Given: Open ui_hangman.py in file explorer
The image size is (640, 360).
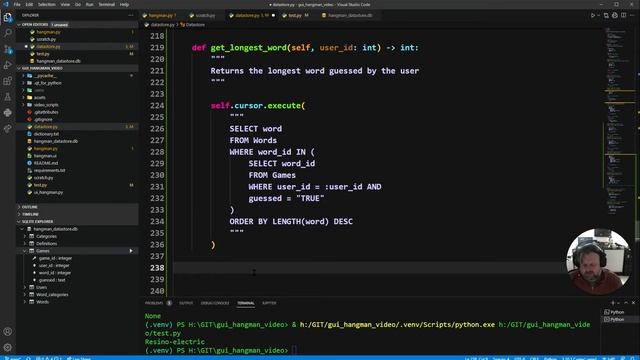Looking at the screenshot, I should 48,192.
